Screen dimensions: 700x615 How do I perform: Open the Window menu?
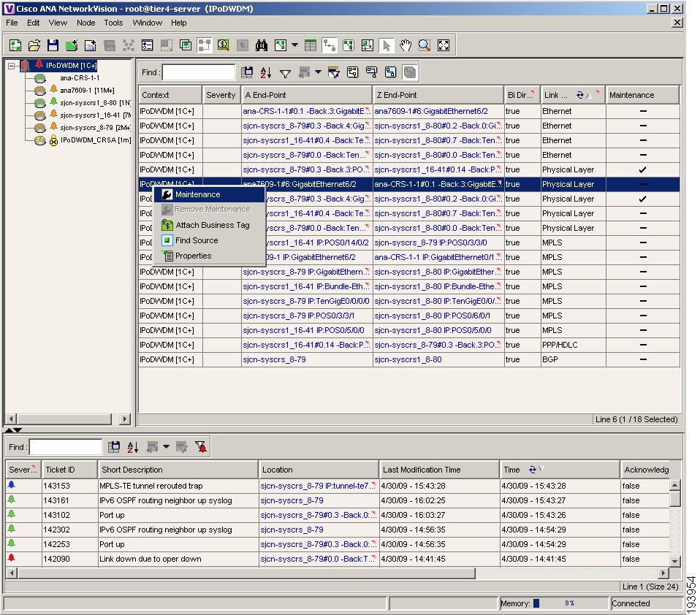pyautogui.click(x=148, y=23)
